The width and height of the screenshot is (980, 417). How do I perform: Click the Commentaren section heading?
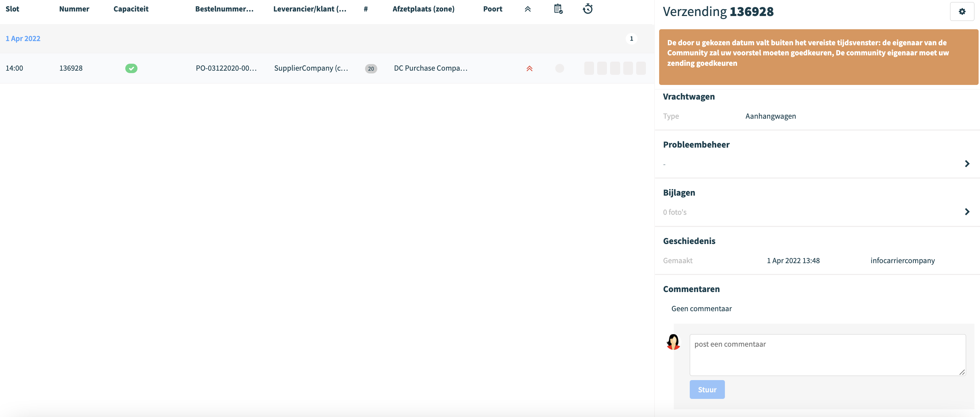coord(691,289)
